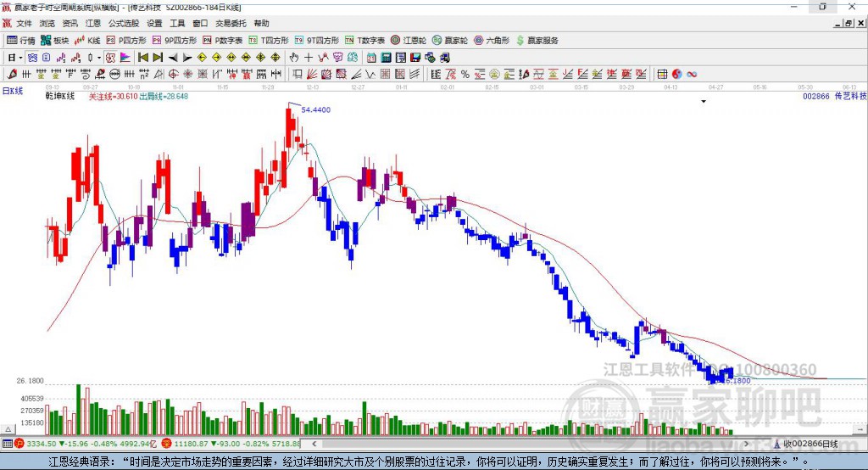Select the red pencil drawing tool
This screenshot has height=470, width=868.
(12, 75)
